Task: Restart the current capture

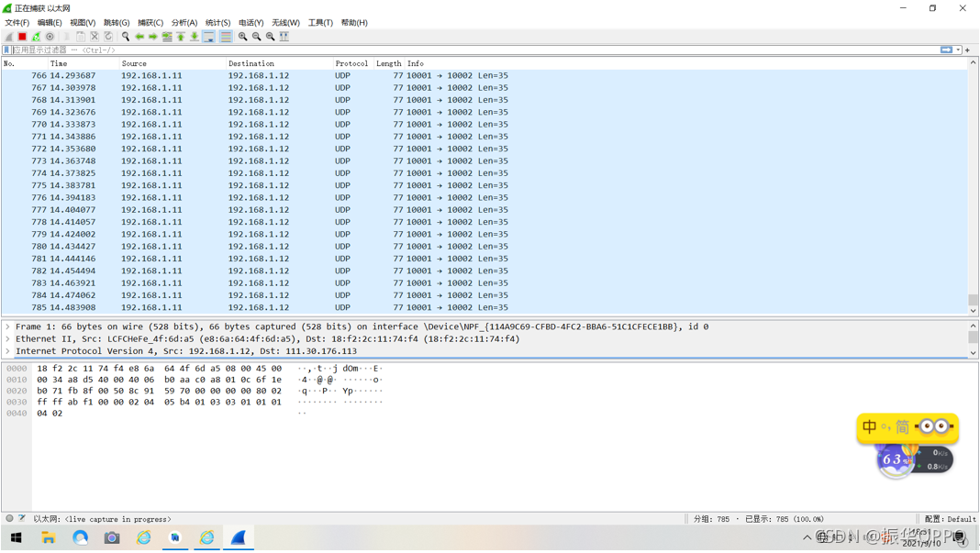Action: click(x=36, y=37)
